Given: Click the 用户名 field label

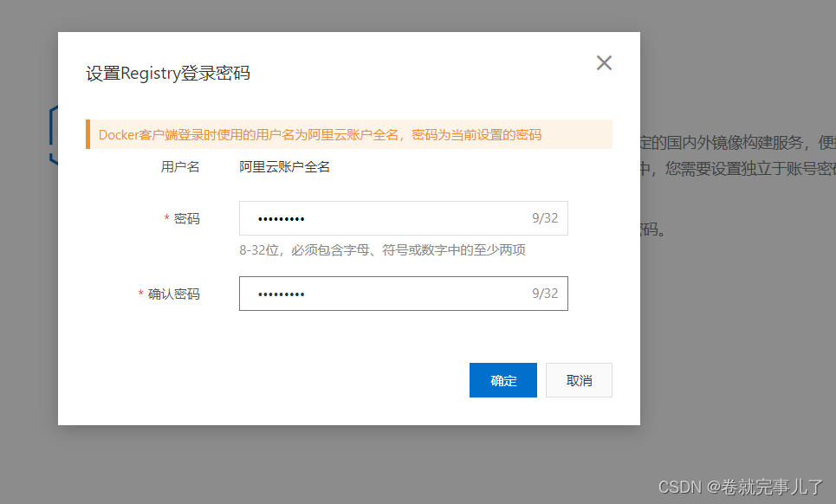Looking at the screenshot, I should coord(180,166).
